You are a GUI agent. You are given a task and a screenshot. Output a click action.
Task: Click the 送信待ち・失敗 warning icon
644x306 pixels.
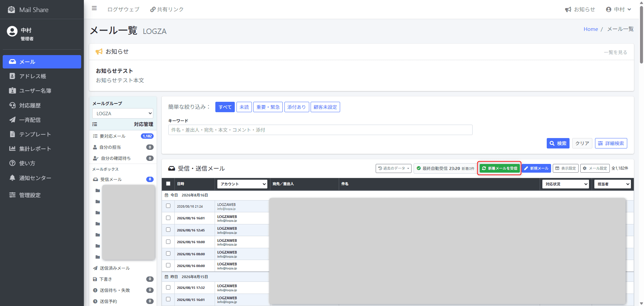tap(95, 290)
